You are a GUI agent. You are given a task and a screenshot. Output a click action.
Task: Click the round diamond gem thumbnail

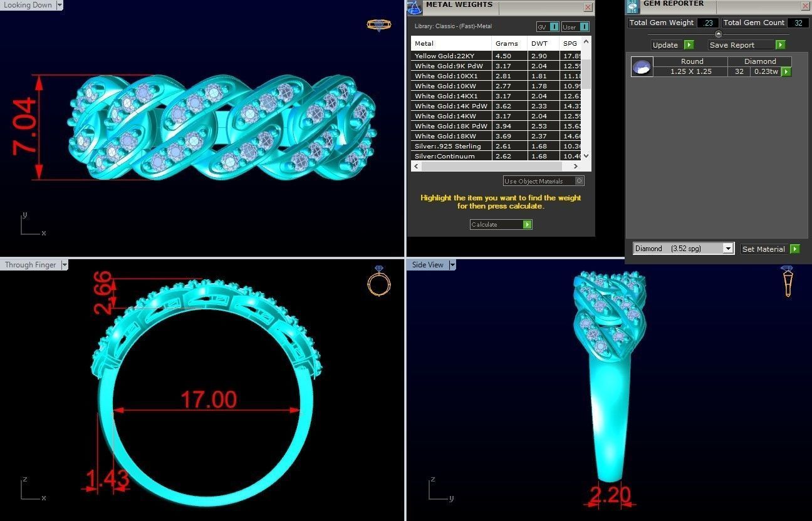[x=642, y=67]
